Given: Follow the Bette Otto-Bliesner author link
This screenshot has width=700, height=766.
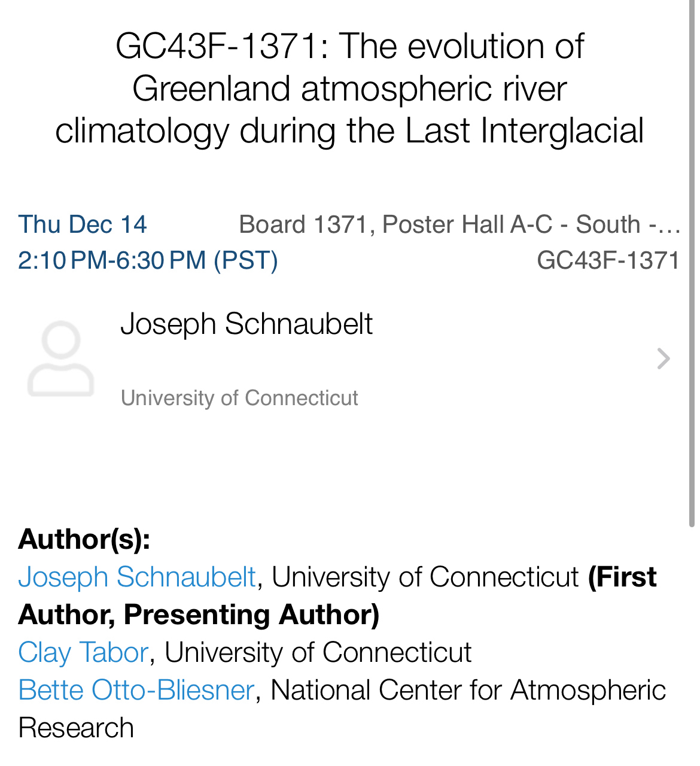Looking at the screenshot, I should point(136,690).
